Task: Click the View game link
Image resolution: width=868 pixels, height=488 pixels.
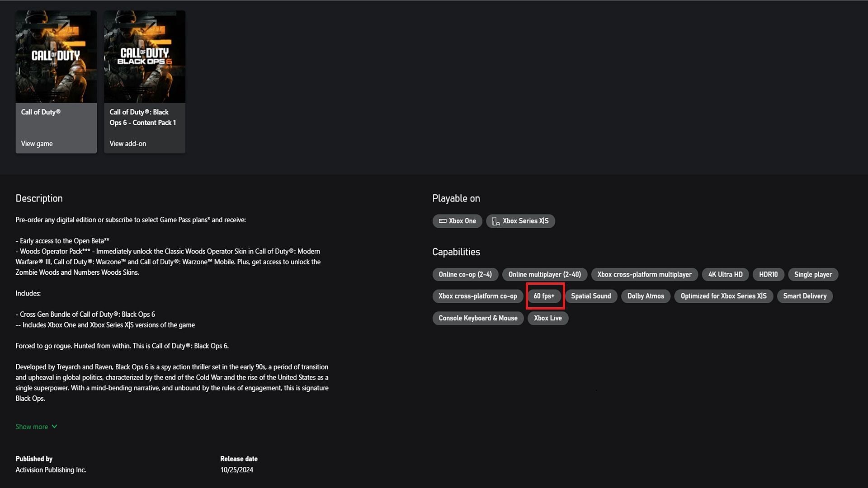Action: [x=37, y=144]
